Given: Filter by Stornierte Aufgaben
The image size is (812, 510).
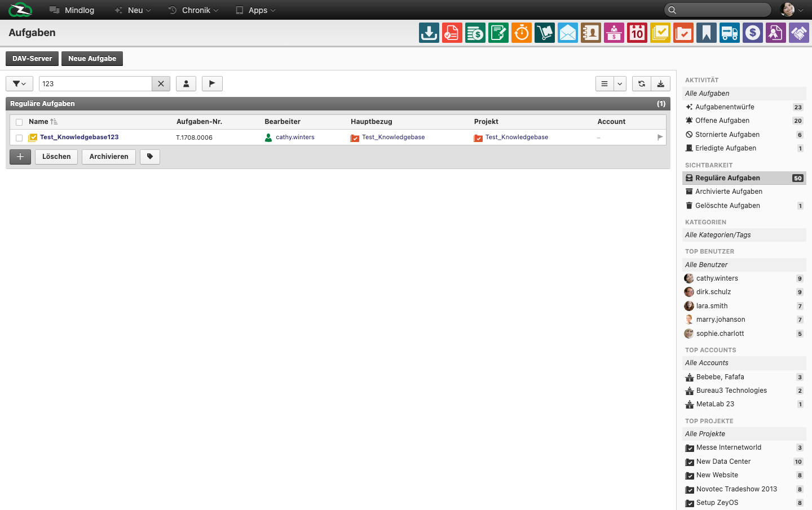Looking at the screenshot, I should coord(744,135).
